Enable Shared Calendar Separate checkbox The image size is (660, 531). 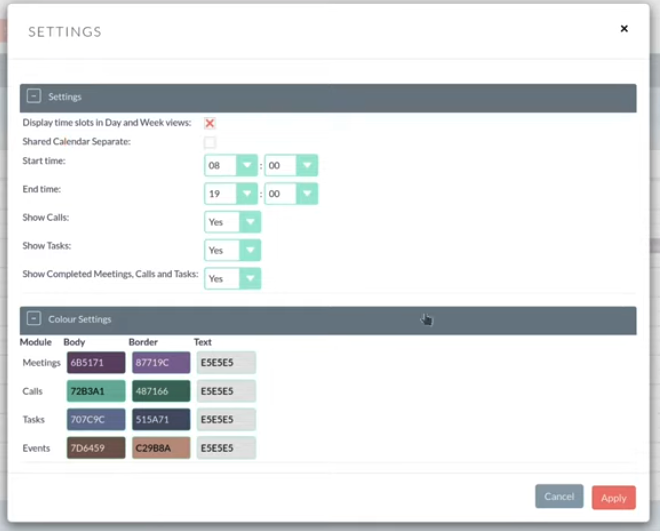210,142
